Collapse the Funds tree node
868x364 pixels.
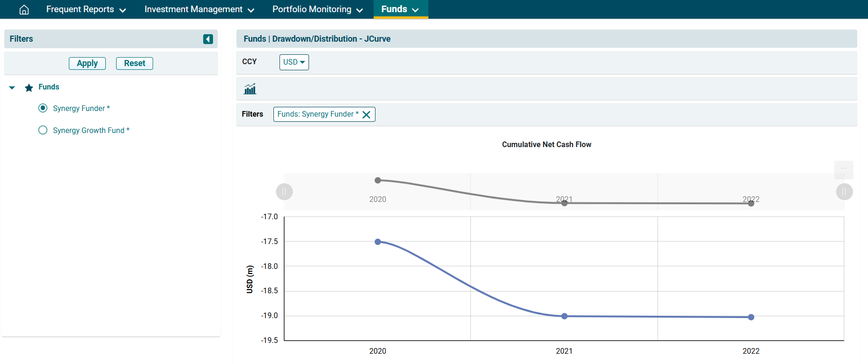[x=12, y=88]
